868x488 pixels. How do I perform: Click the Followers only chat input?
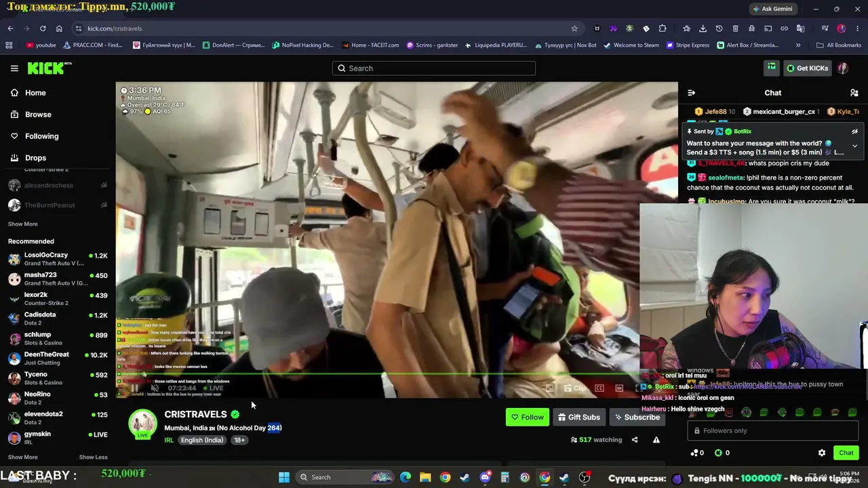773,430
